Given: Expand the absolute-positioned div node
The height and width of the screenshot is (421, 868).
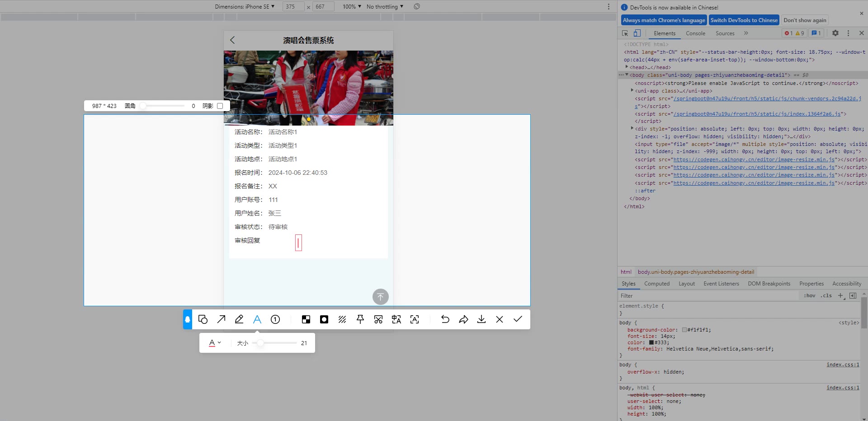Looking at the screenshot, I should pos(632,128).
